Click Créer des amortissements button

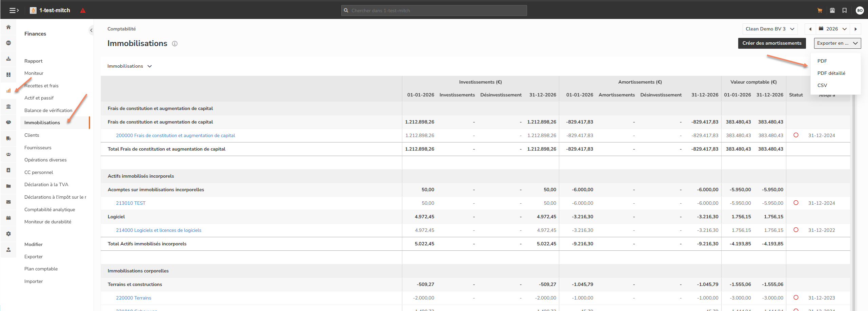pyautogui.click(x=772, y=43)
